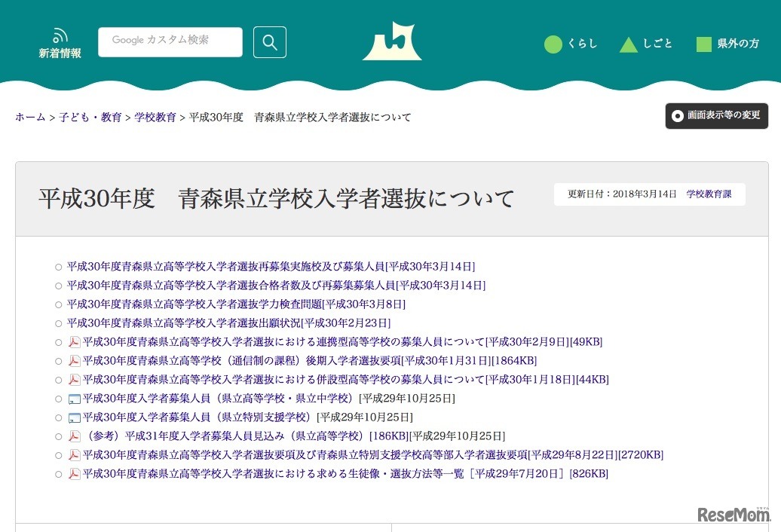This screenshot has height=532, width=781.
Task: Select the triangle しごと icon
Action: click(629, 44)
